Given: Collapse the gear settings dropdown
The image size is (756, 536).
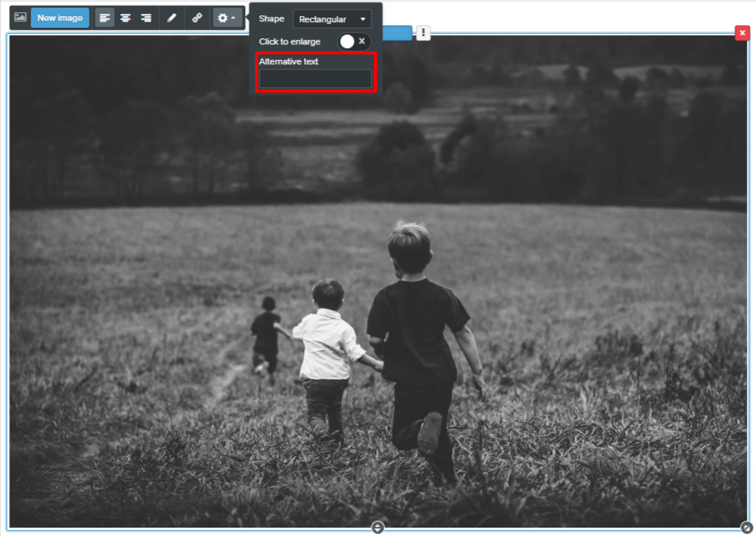Looking at the screenshot, I should [227, 18].
